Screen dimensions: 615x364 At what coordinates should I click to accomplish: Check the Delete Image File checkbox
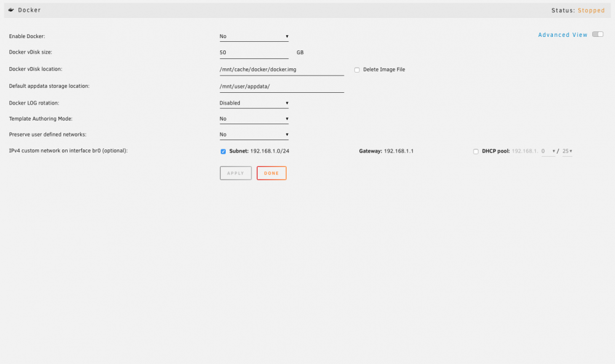pyautogui.click(x=357, y=70)
